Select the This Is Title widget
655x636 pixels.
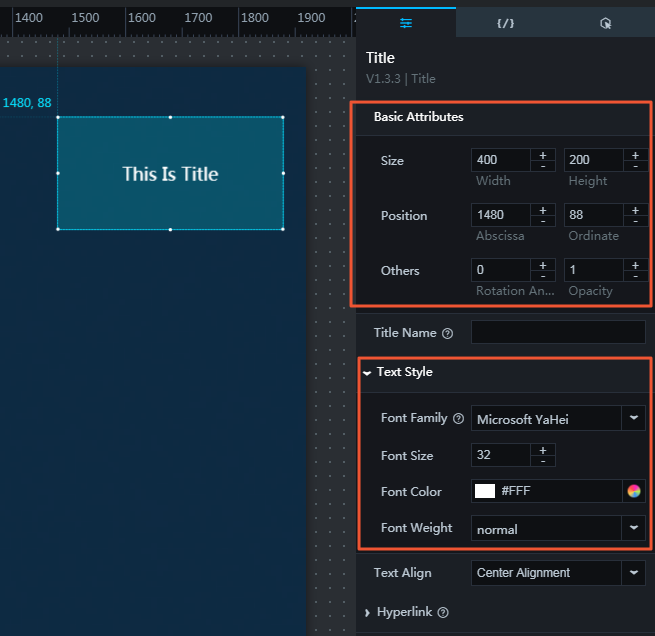(x=170, y=173)
